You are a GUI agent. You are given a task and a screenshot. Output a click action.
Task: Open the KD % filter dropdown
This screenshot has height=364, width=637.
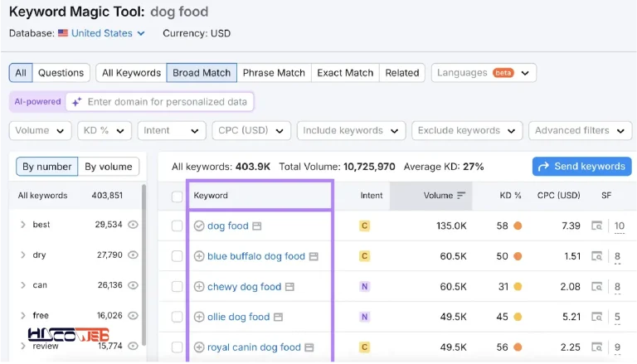(105, 131)
